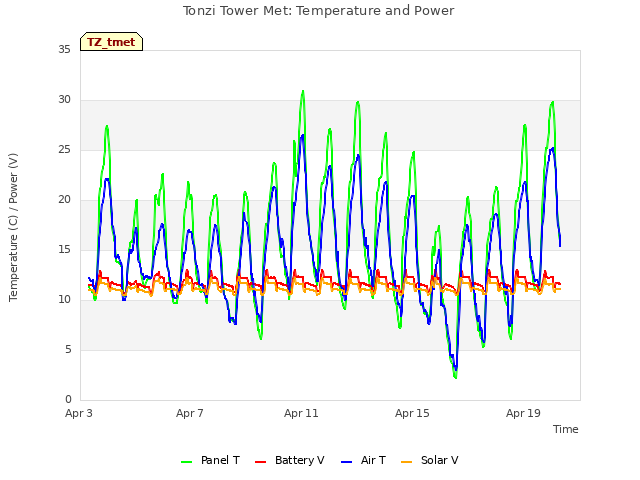Click the Panel T peak near Apr 11

tap(303, 91)
